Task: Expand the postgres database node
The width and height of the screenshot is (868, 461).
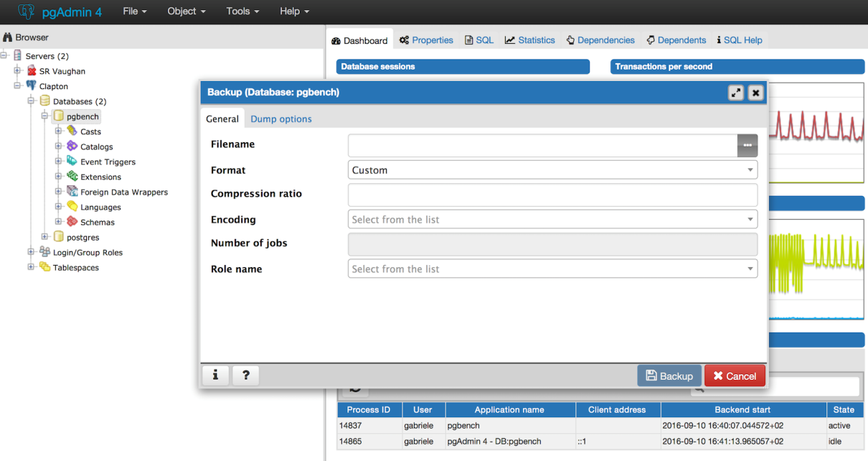Action: click(45, 237)
